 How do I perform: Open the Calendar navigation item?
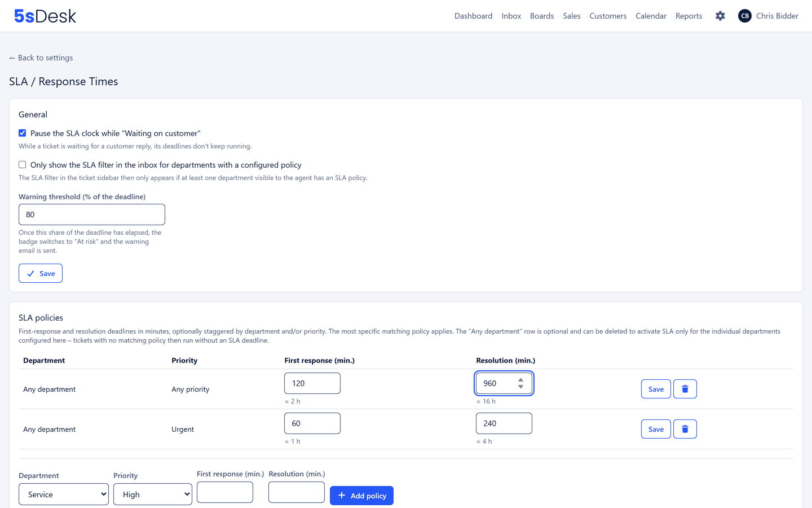pos(651,16)
